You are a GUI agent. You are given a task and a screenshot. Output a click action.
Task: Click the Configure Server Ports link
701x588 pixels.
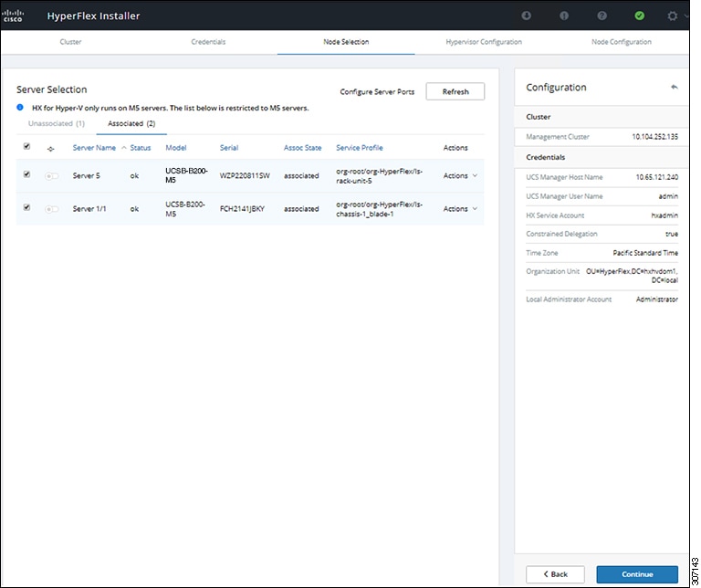[377, 92]
